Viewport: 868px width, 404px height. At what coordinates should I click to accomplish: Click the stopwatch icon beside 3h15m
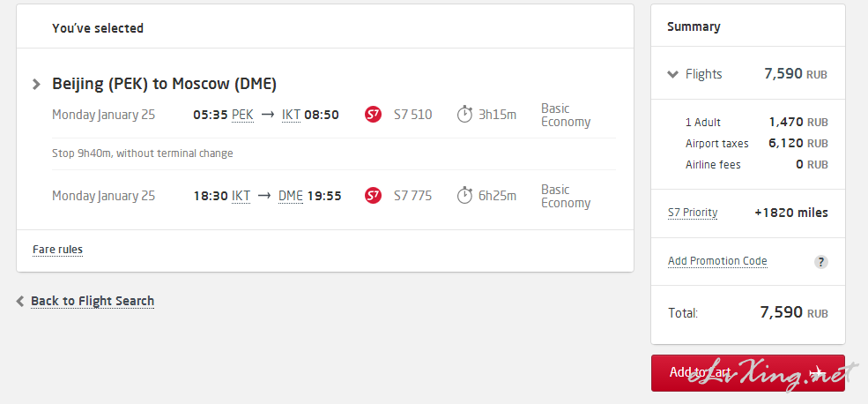464,115
